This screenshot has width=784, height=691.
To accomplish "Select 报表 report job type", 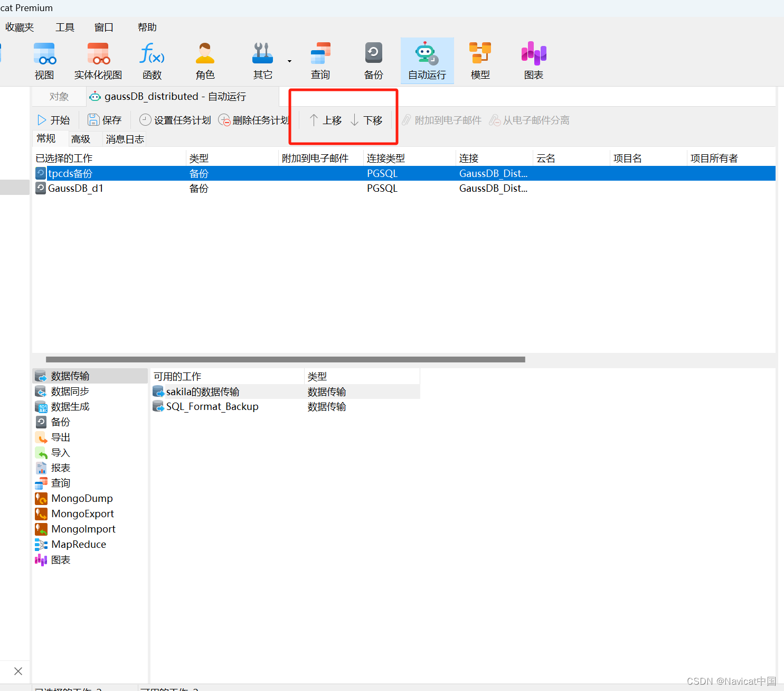I will [x=90, y=468].
